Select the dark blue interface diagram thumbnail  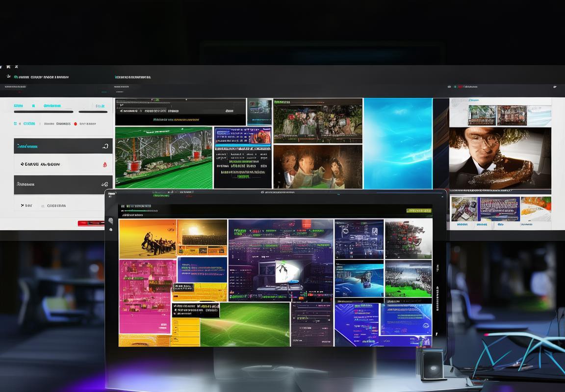click(x=359, y=239)
